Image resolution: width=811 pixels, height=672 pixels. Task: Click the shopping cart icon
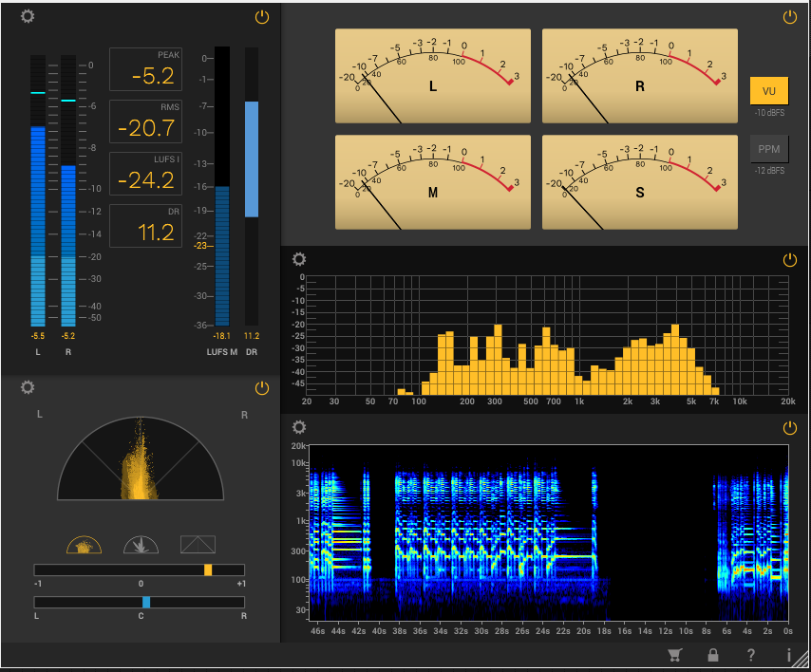pyautogui.click(x=675, y=655)
